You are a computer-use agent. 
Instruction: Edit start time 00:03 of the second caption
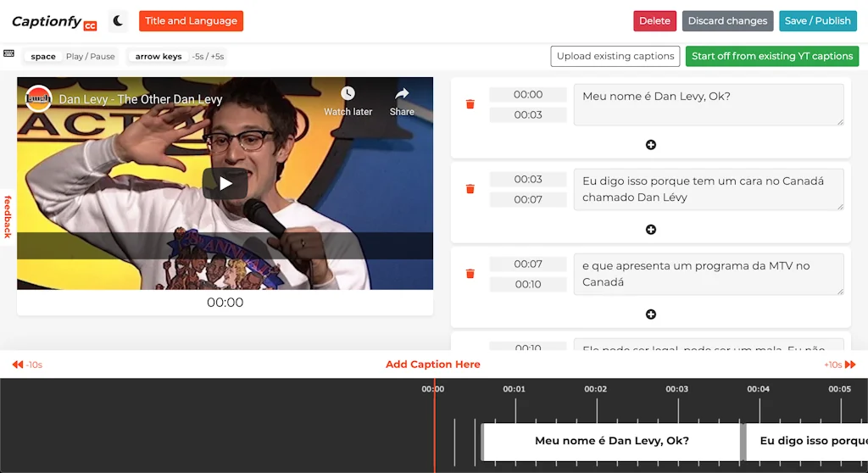pos(528,180)
